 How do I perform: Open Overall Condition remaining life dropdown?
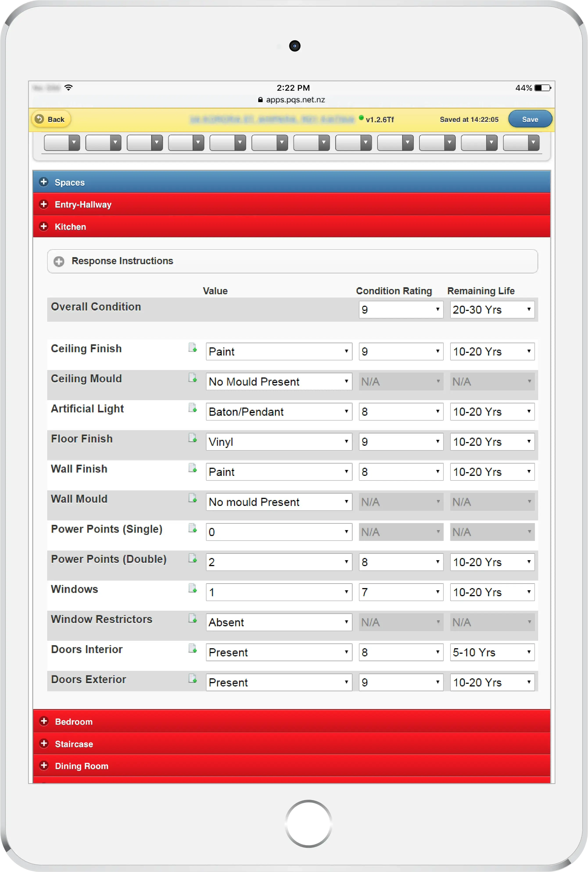[492, 310]
